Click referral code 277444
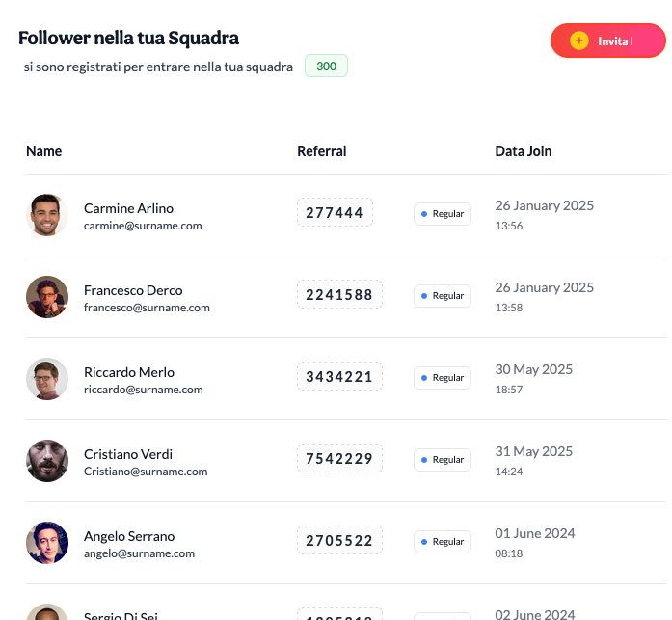The width and height of the screenshot is (672, 620). pyautogui.click(x=335, y=212)
